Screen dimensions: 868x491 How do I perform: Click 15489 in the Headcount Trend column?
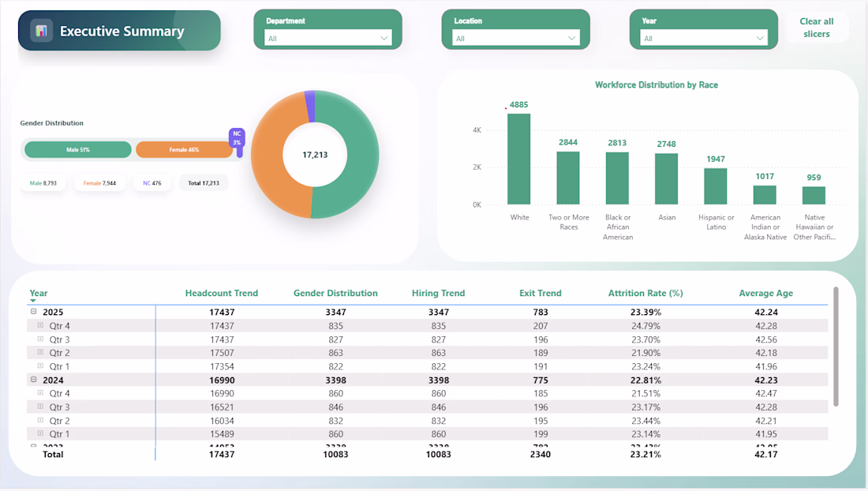(222, 434)
